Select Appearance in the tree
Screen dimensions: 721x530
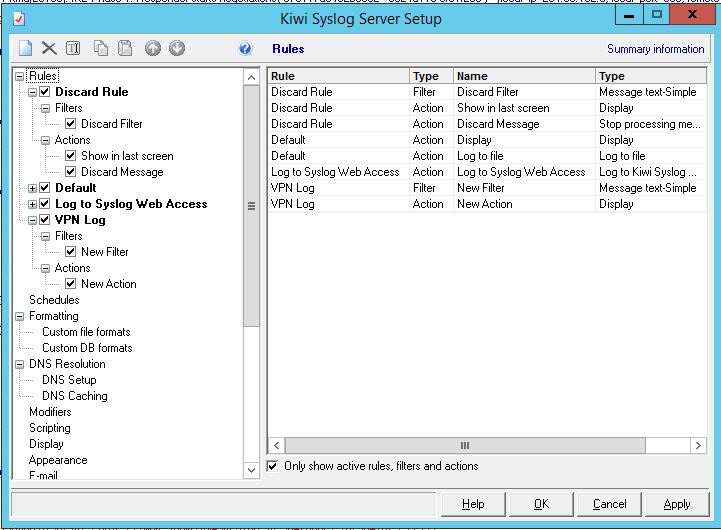click(x=58, y=460)
